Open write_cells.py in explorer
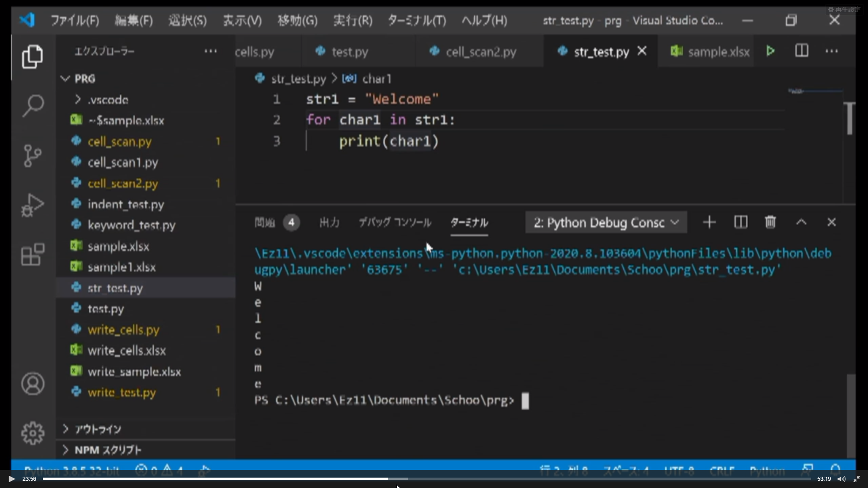Viewport: 868px width, 488px height. coord(146,329)
